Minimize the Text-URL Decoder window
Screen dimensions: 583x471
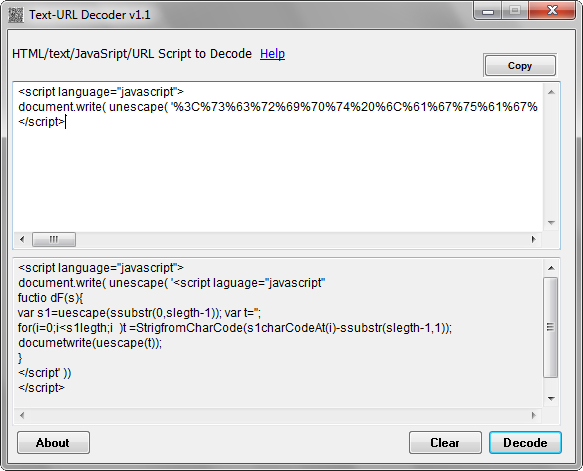click(x=488, y=11)
